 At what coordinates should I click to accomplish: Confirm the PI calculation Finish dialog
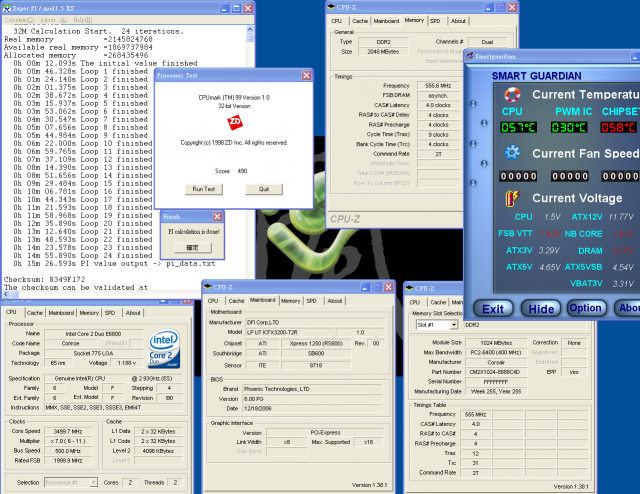click(193, 247)
